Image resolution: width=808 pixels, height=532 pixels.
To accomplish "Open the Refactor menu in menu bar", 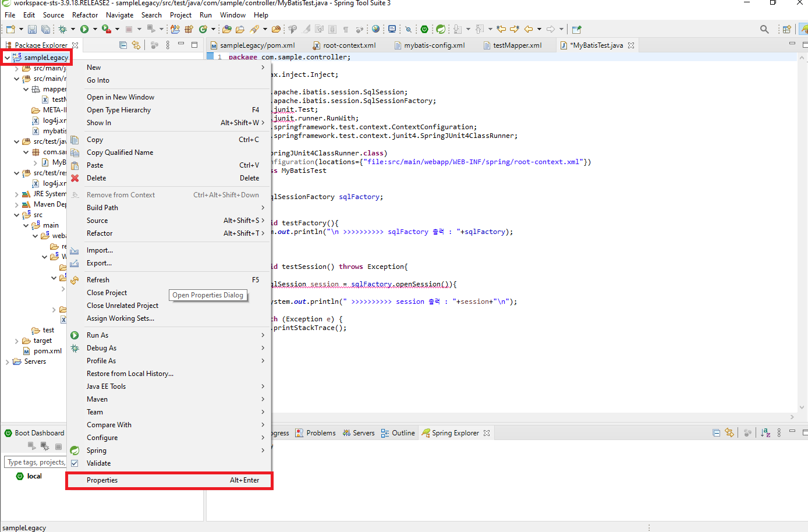I will [x=85, y=15].
